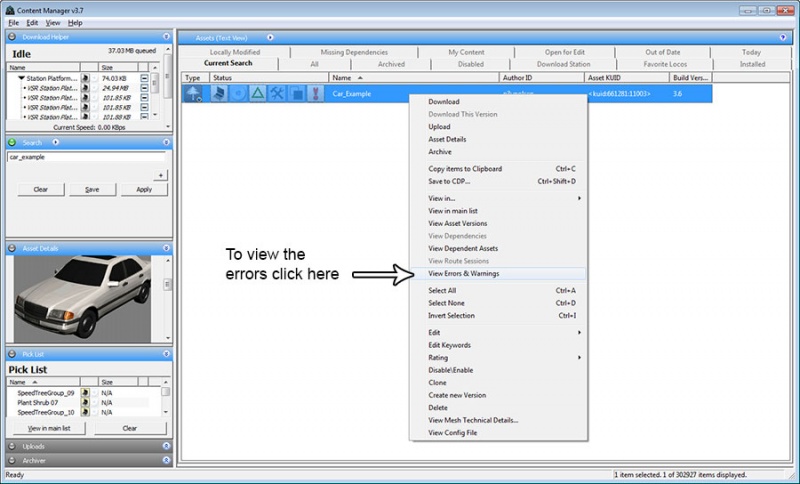
Task: Click the status icon next to Station Platform download
Action: point(85,78)
